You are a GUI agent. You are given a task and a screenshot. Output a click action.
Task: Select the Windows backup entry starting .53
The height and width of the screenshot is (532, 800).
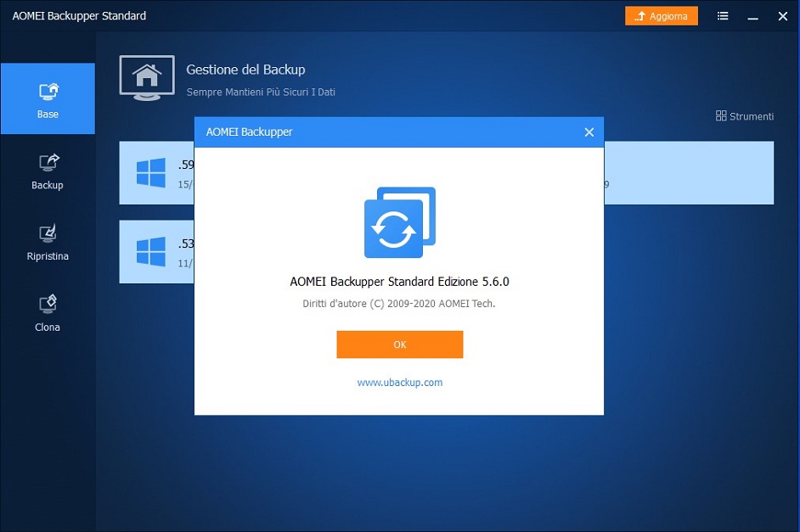point(156,252)
